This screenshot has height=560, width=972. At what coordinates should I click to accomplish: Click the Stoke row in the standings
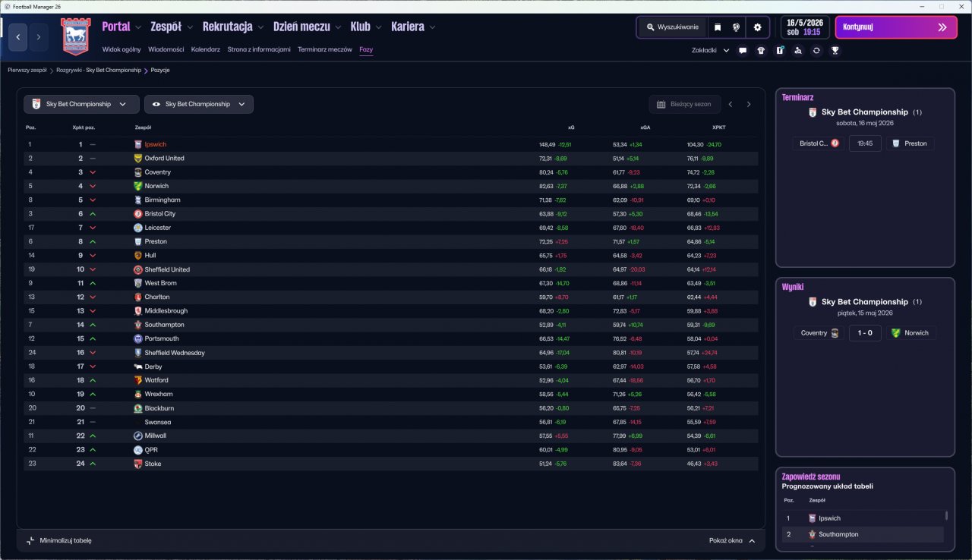(390, 464)
